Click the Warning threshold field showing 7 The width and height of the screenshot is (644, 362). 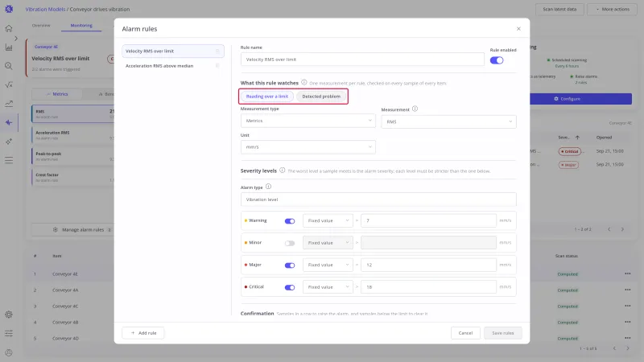click(428, 220)
